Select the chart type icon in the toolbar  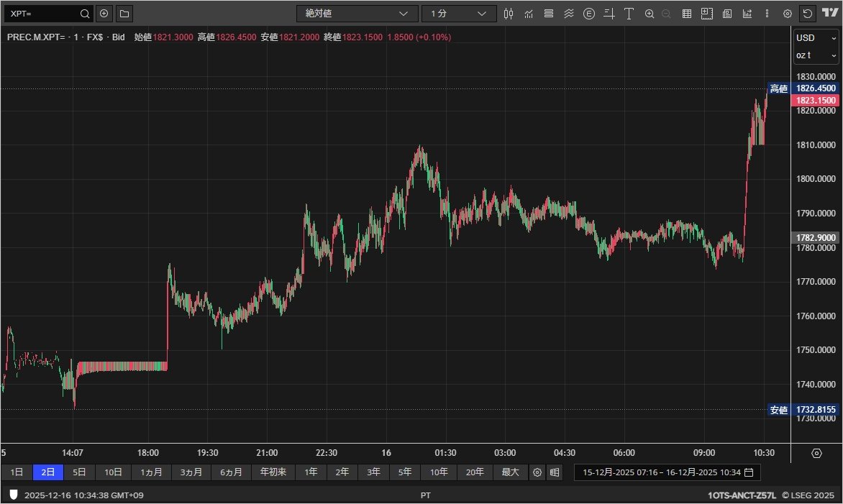(x=509, y=13)
